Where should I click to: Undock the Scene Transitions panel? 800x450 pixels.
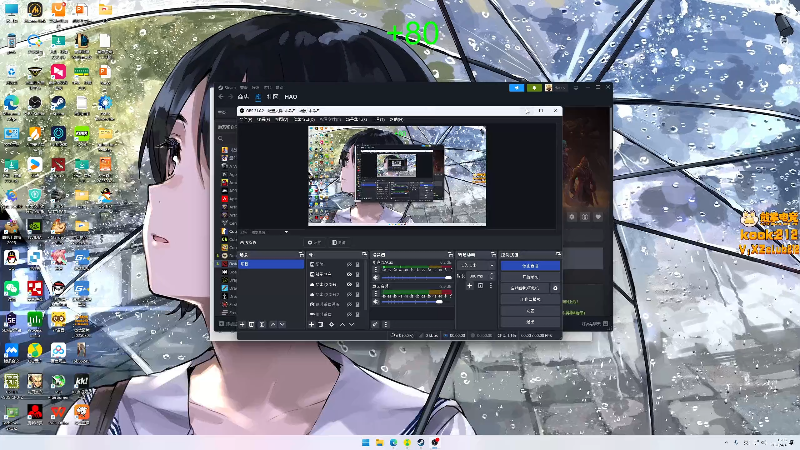(x=493, y=254)
